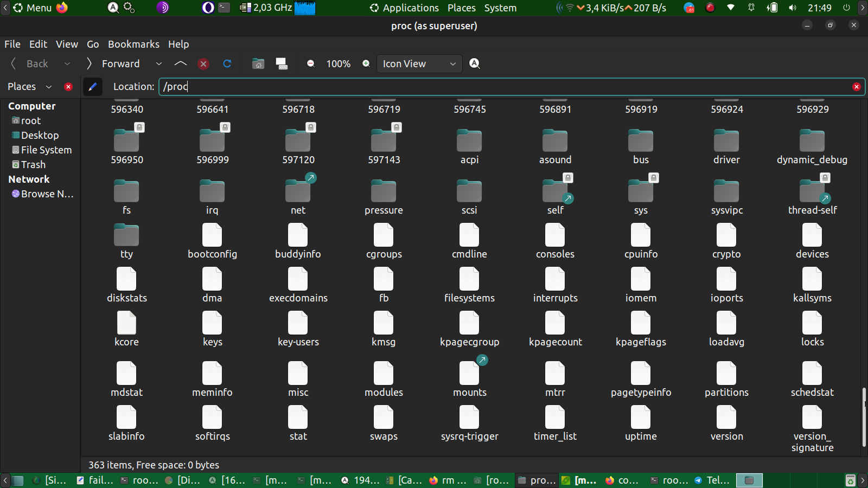
Task: Click the Stop loading icon
Action: [x=203, y=64]
